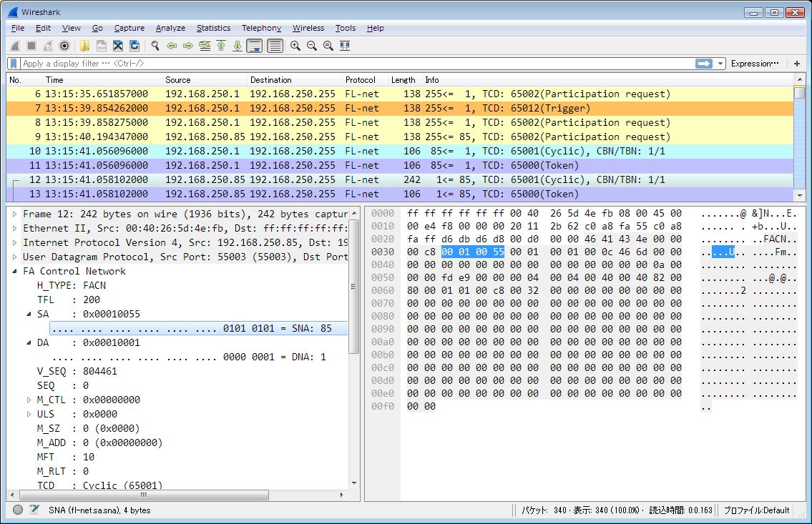Open the Analyze menu
This screenshot has height=524, width=812.
[170, 28]
